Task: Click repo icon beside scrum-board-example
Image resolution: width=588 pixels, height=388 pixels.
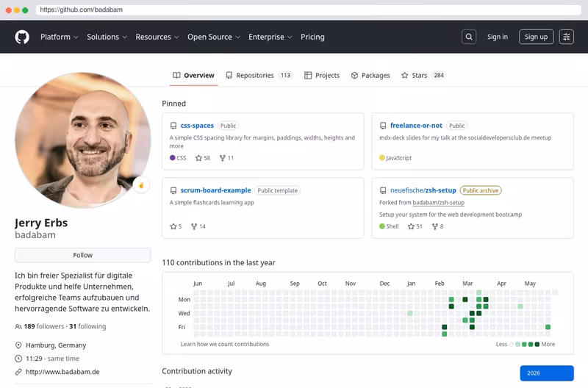Action: (173, 190)
